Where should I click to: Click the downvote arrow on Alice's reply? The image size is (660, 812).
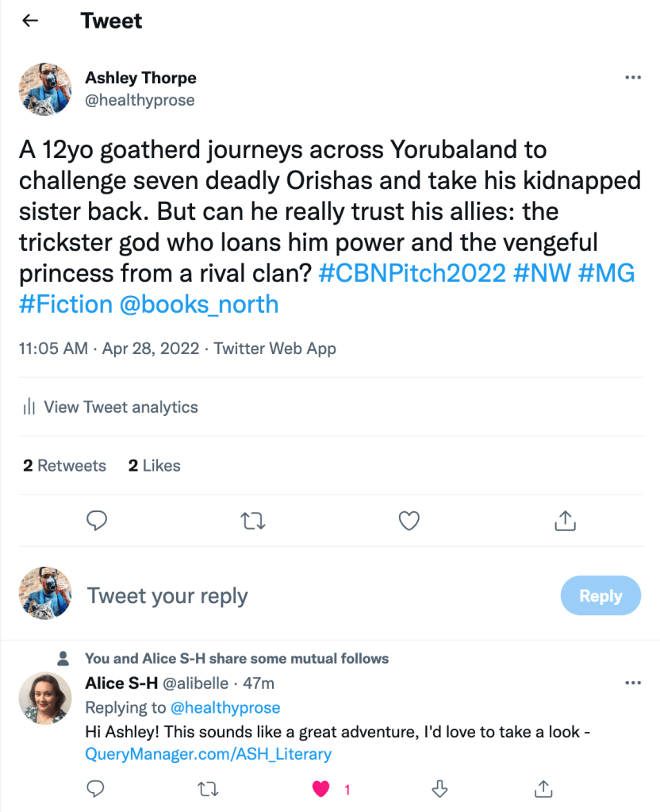click(439, 789)
